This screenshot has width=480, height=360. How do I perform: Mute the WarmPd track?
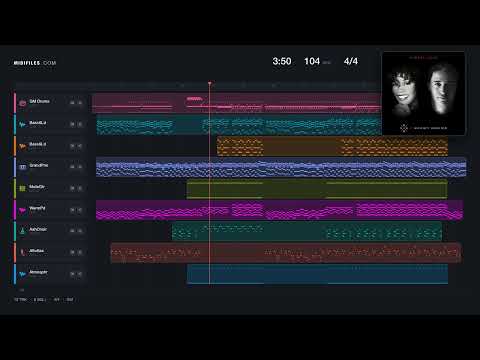(x=72, y=210)
